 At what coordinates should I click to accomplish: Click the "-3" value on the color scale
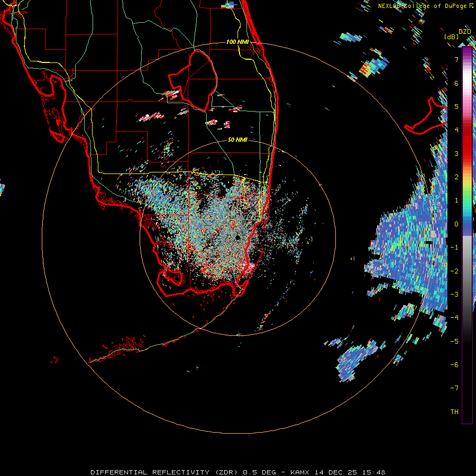[x=454, y=295]
